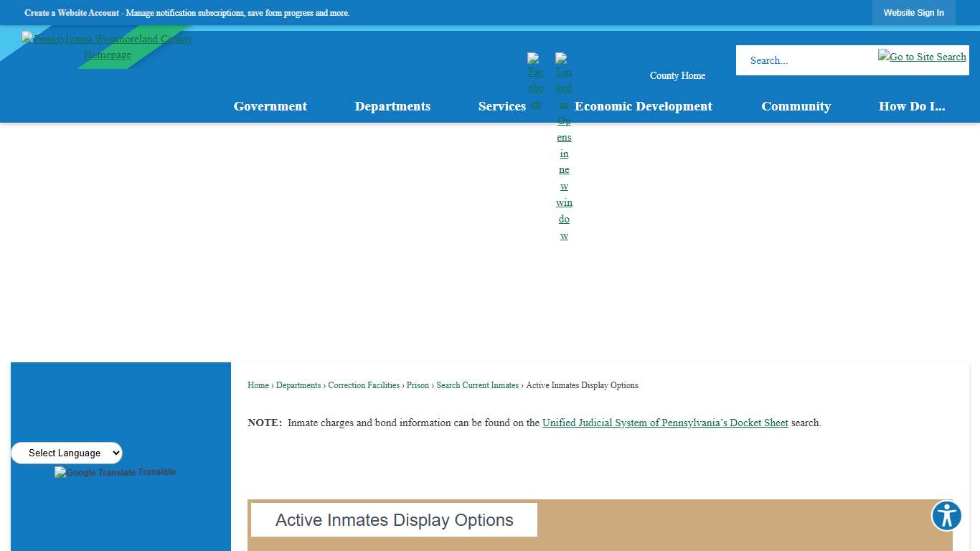The width and height of the screenshot is (980, 551).
Task: Open the Economic Development section
Action: pos(643,106)
